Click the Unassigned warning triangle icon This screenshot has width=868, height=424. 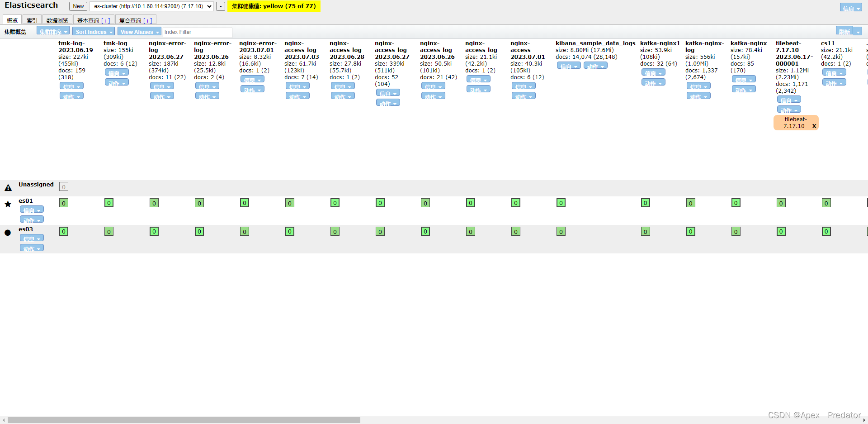pos(8,187)
